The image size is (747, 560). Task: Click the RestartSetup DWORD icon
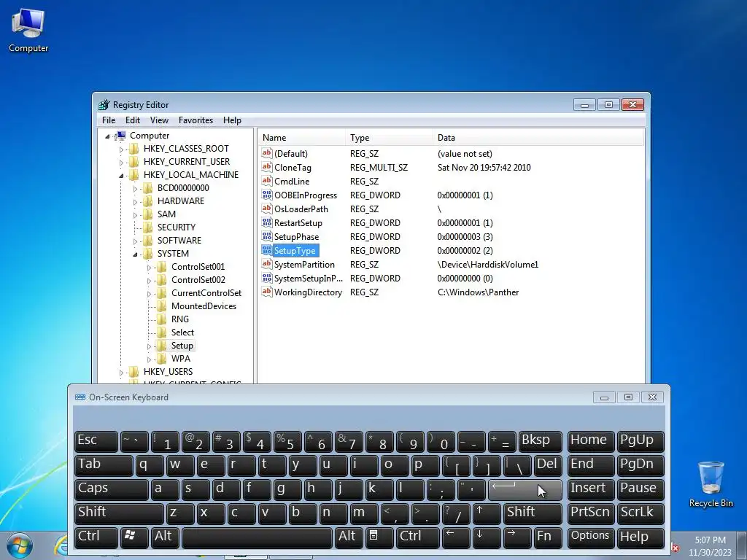point(267,222)
